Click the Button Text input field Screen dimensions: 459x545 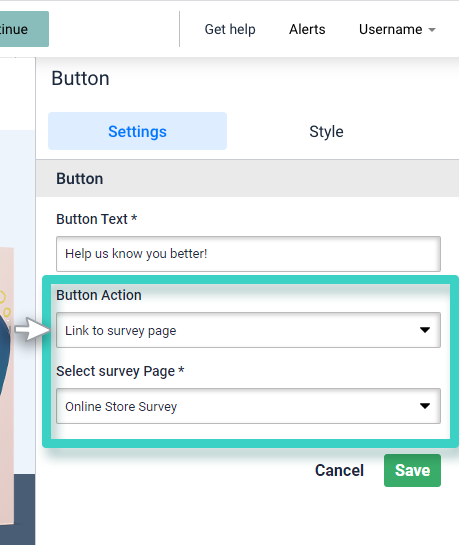(248, 254)
